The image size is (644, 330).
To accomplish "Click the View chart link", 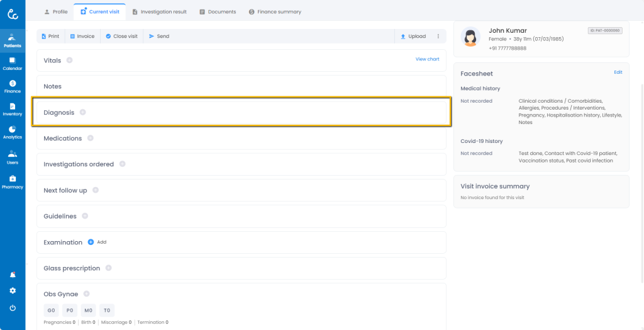I will [427, 59].
